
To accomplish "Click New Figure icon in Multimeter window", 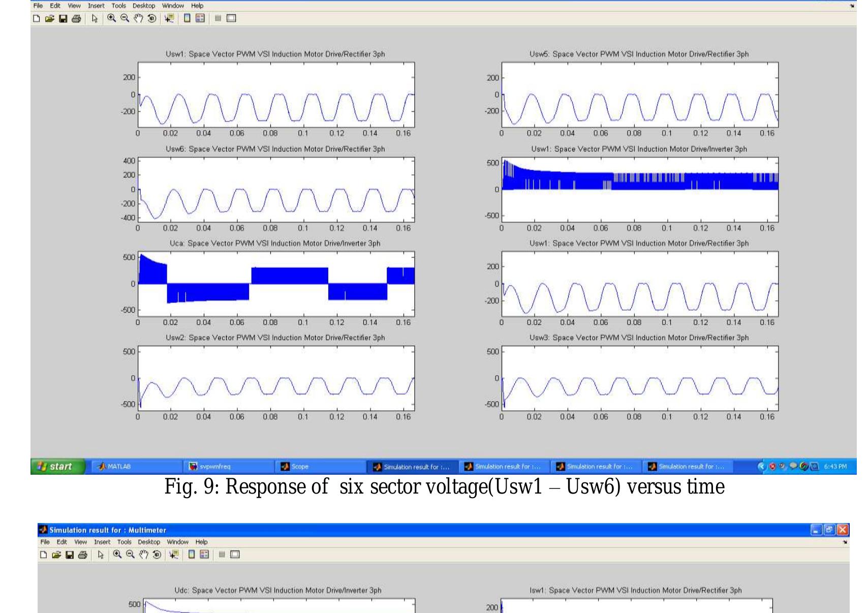I will pyautogui.click(x=43, y=555).
